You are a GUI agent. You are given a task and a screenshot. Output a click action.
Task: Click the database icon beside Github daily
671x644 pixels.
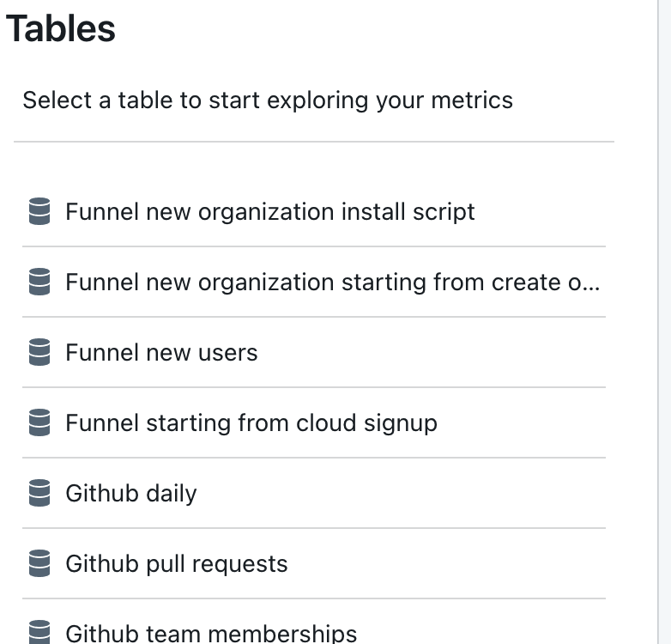tap(39, 493)
